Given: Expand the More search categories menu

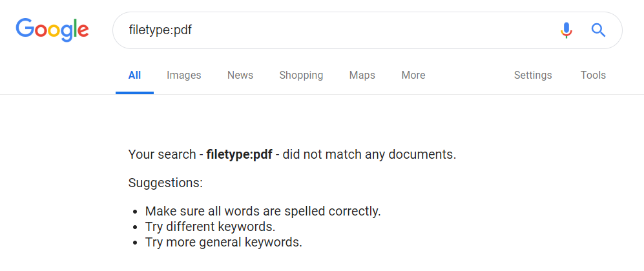Looking at the screenshot, I should click(x=413, y=75).
